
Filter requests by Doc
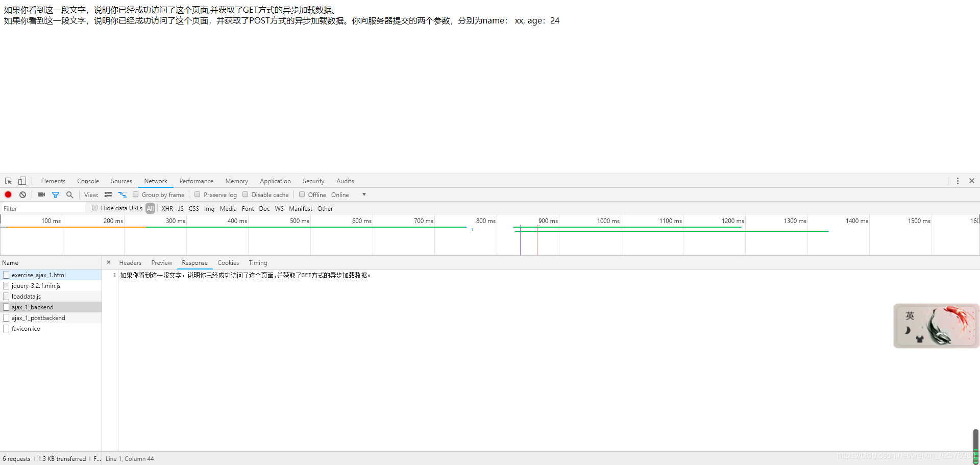[x=264, y=208]
